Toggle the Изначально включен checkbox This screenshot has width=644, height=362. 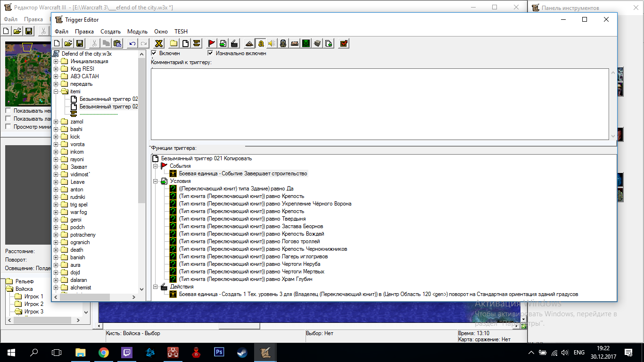pos(210,53)
